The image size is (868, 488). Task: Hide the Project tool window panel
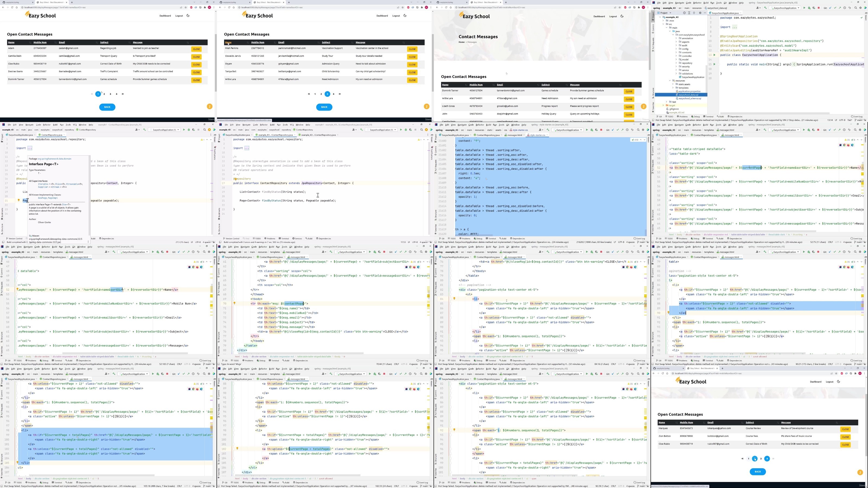(x=705, y=13)
